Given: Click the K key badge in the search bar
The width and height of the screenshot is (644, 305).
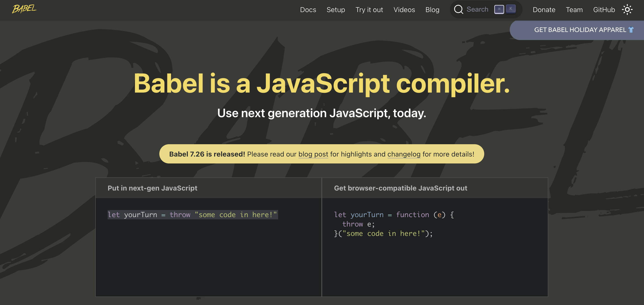Looking at the screenshot, I should [511, 9].
